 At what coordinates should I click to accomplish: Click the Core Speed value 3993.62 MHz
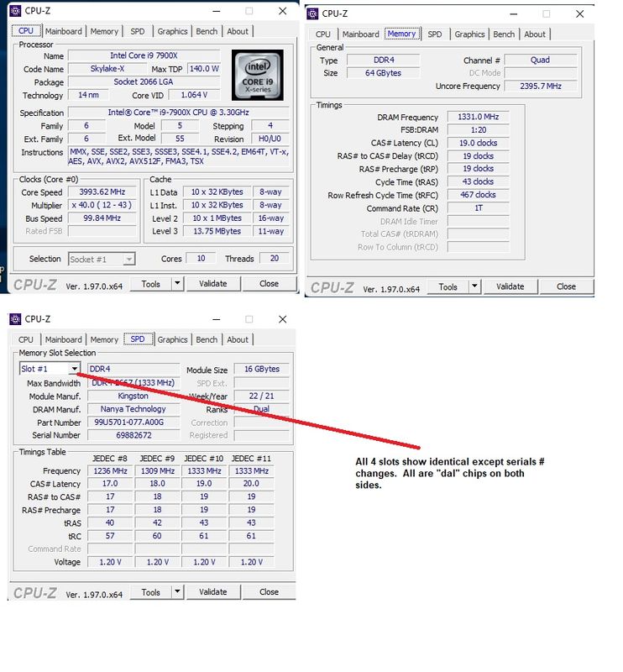tap(102, 192)
